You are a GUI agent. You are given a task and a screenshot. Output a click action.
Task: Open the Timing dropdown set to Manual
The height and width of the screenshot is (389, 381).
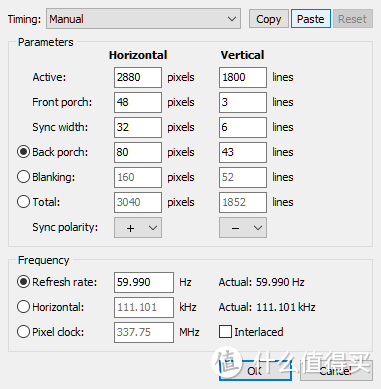pyautogui.click(x=143, y=19)
